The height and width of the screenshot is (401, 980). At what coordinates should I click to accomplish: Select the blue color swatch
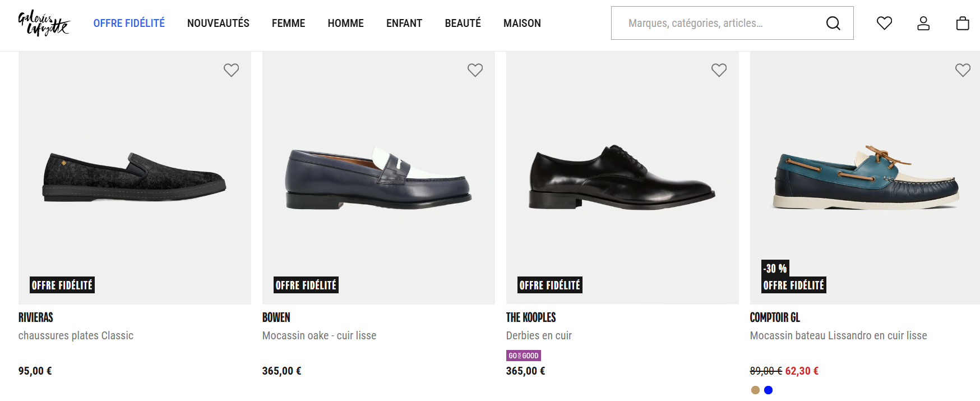pyautogui.click(x=768, y=390)
